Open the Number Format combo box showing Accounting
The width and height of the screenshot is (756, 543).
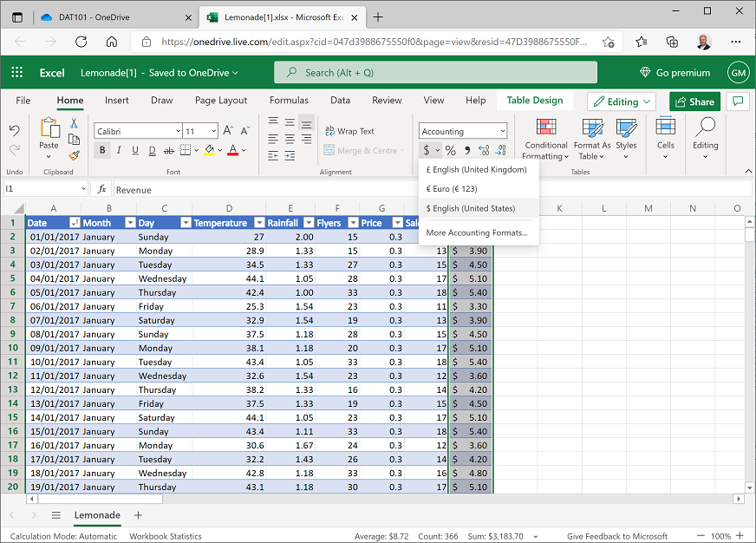click(x=463, y=130)
